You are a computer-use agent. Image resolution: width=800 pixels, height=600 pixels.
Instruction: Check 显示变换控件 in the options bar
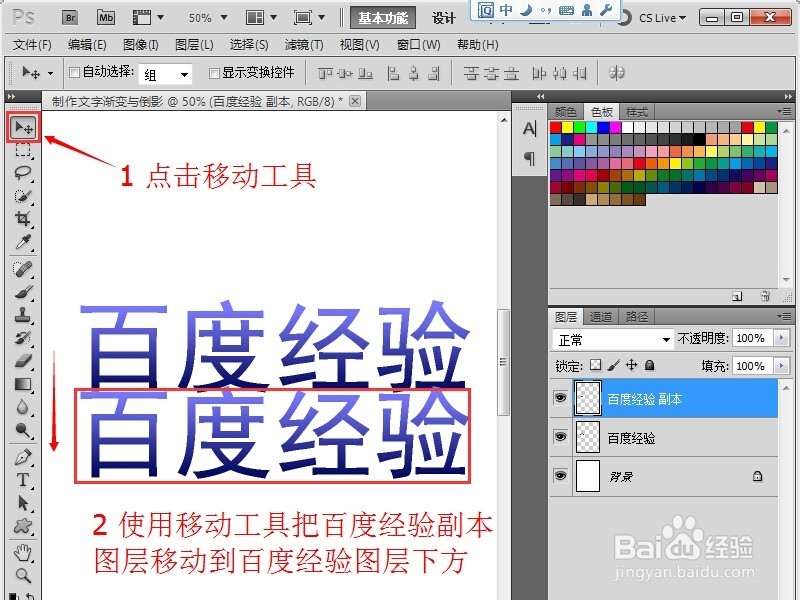coord(214,73)
